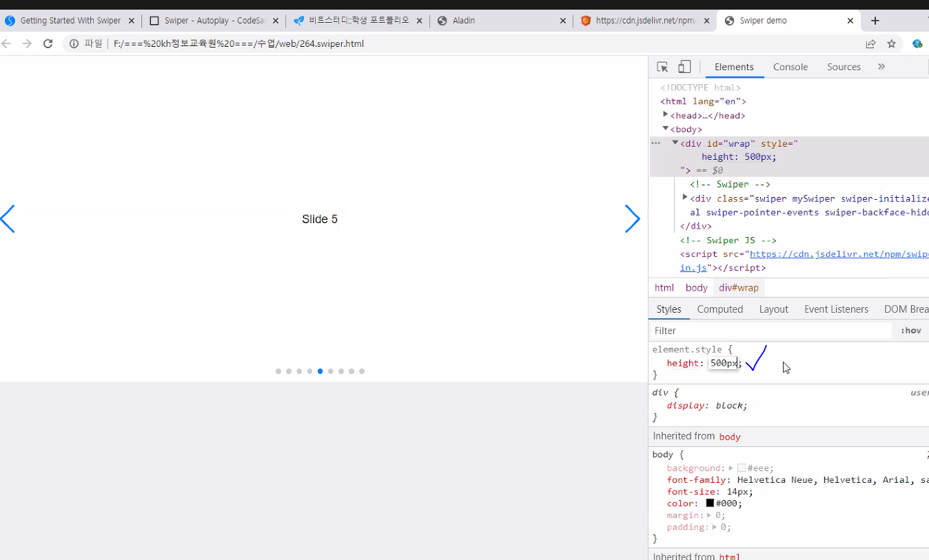Click the #eee background color swatch
The height and width of the screenshot is (560, 929).
pos(742,468)
